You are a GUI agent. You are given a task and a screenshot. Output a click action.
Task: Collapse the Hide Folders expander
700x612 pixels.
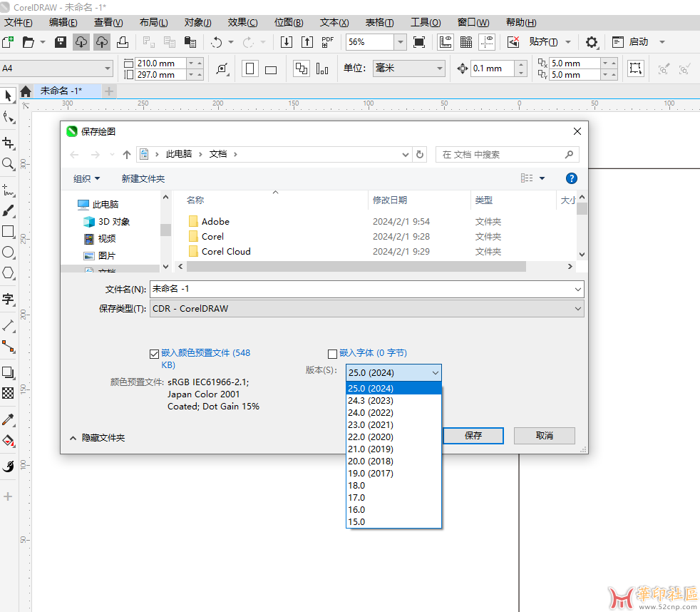coord(98,438)
